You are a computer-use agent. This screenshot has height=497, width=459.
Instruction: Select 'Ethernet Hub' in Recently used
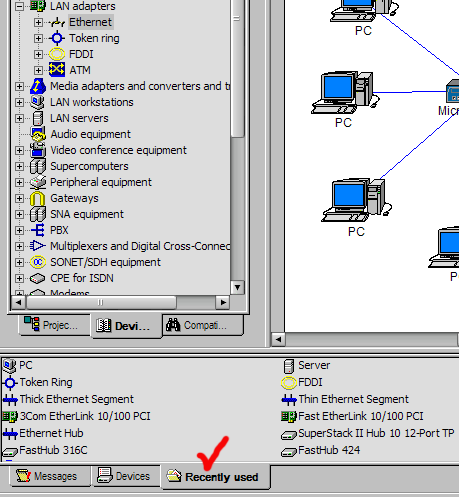click(x=51, y=433)
